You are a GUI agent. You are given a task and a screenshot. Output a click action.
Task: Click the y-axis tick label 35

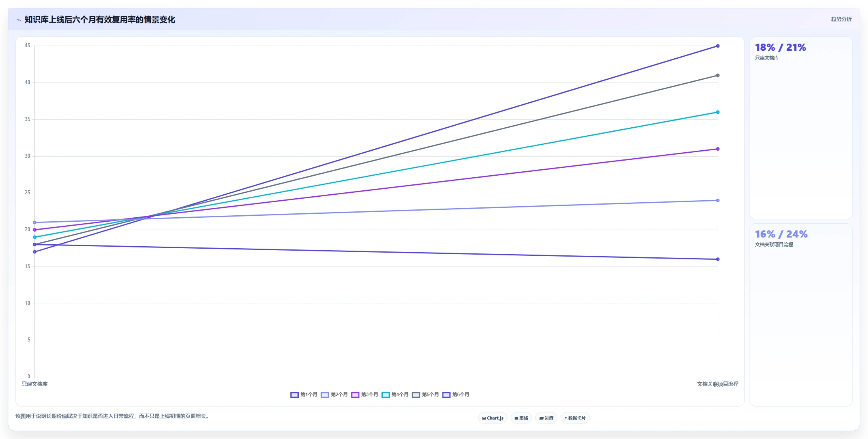[x=27, y=119]
